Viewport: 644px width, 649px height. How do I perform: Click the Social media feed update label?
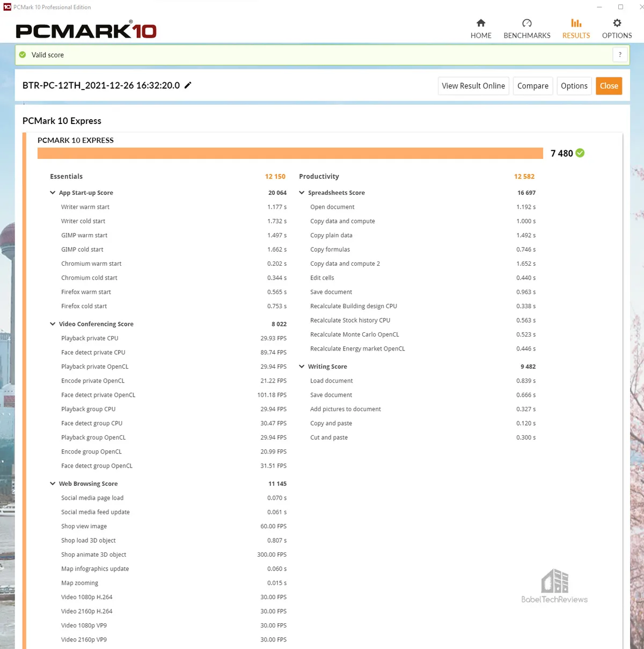coord(96,512)
